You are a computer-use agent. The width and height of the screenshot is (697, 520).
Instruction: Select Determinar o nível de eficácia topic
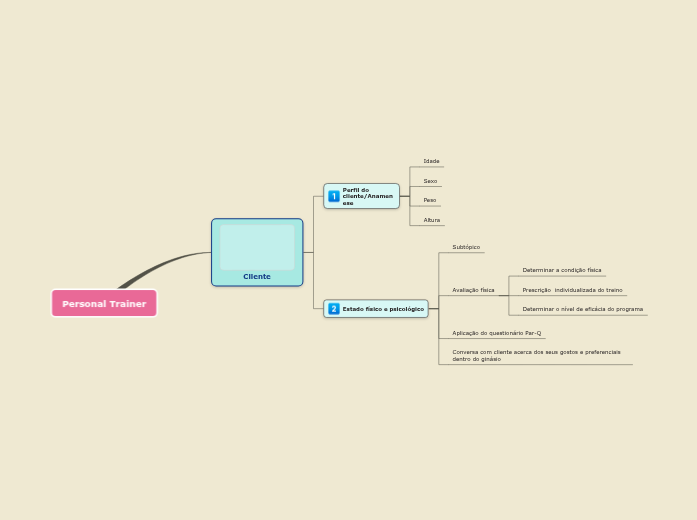(x=582, y=309)
